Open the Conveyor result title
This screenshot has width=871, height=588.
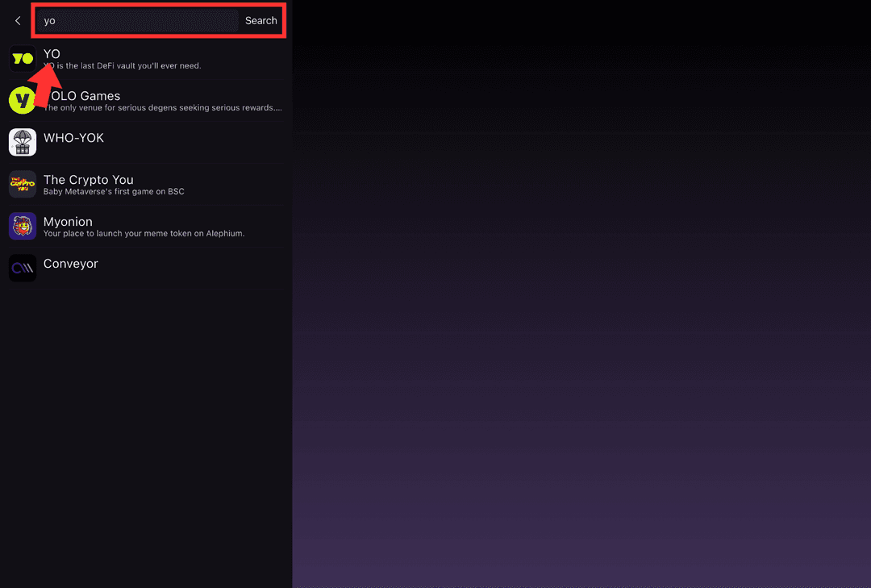coord(70,264)
